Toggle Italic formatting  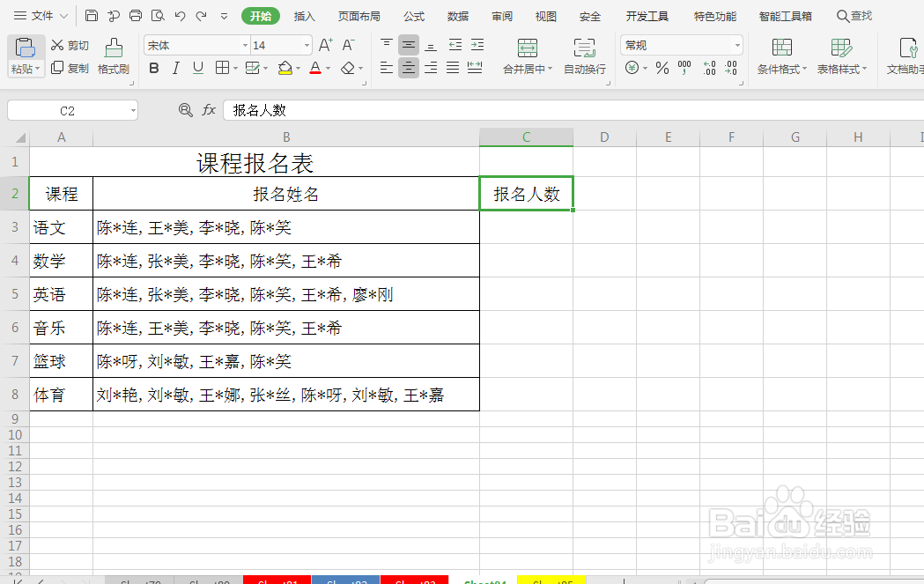(175, 69)
